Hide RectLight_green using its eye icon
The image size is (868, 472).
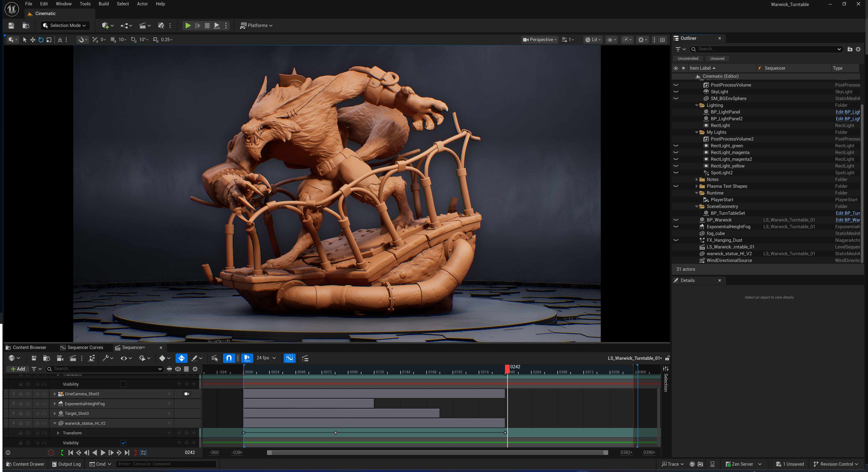click(x=676, y=146)
